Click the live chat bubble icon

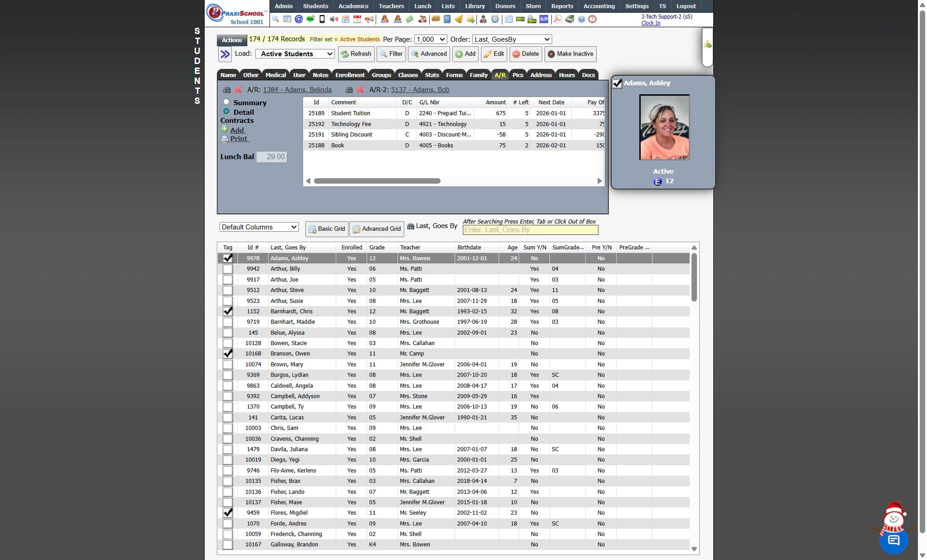pyautogui.click(x=893, y=540)
